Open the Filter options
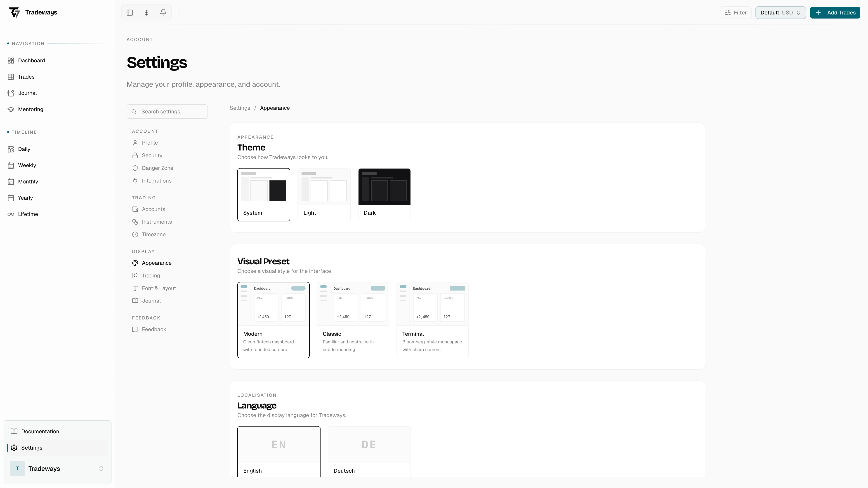 tap(736, 12)
